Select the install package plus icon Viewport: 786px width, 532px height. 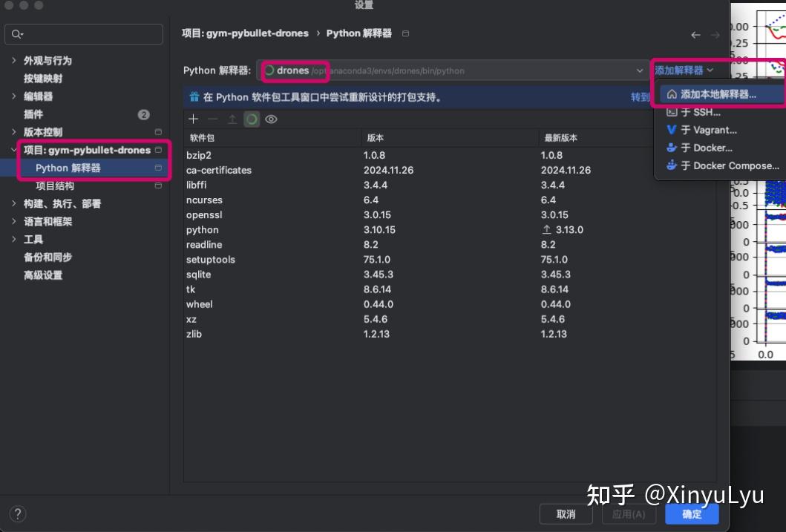pos(193,119)
